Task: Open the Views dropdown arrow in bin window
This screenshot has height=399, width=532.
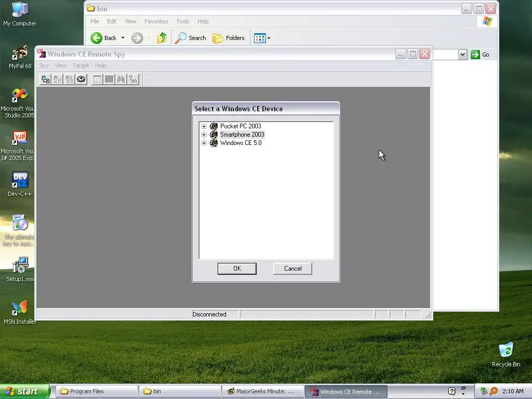Action: (x=269, y=38)
